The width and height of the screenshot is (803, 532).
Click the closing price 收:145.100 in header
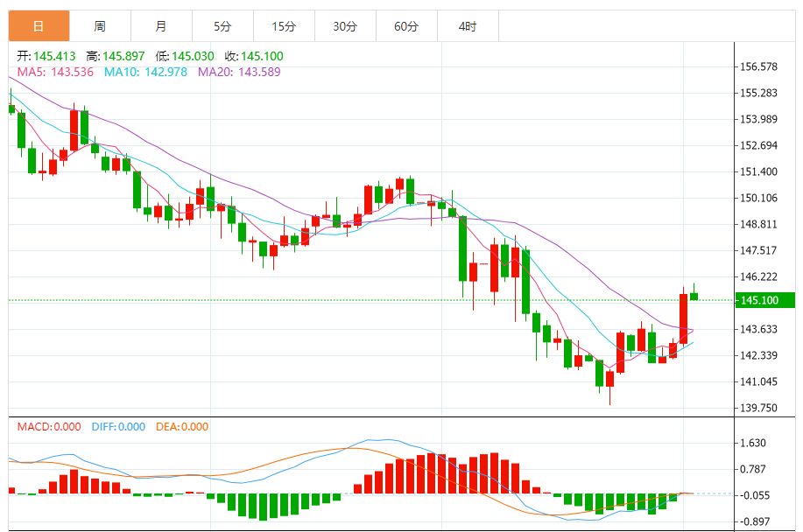(x=254, y=56)
